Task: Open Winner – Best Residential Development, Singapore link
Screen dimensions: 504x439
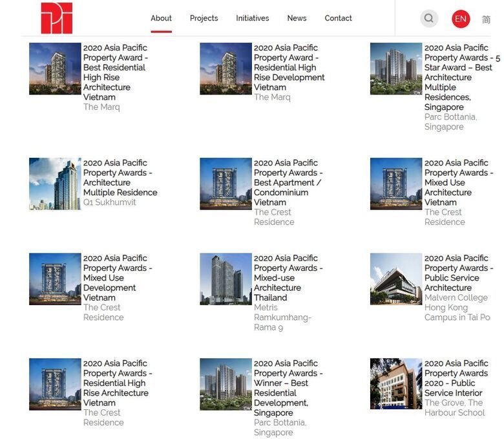Action: 288,388
